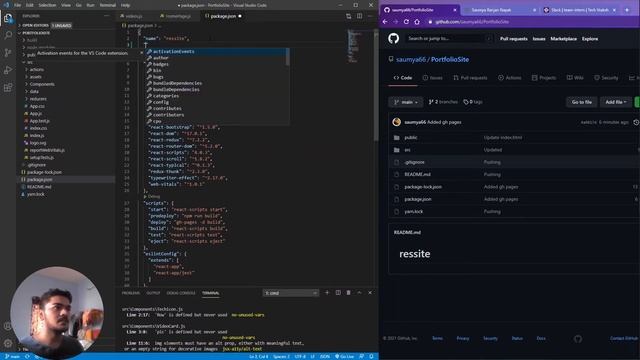
Task: Click the GitHub logo in the browser page
Action: [393, 39]
